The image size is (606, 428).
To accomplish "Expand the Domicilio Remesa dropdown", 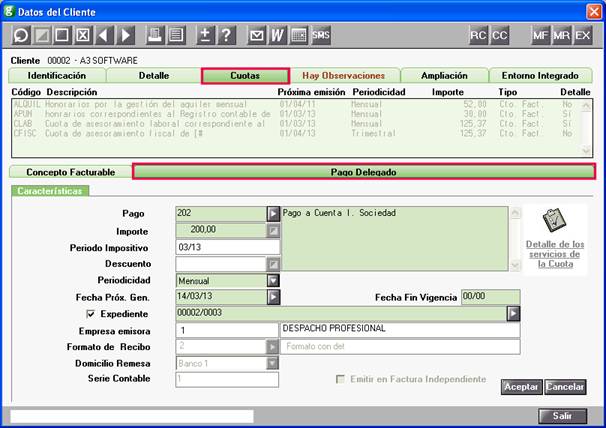I will point(272,363).
